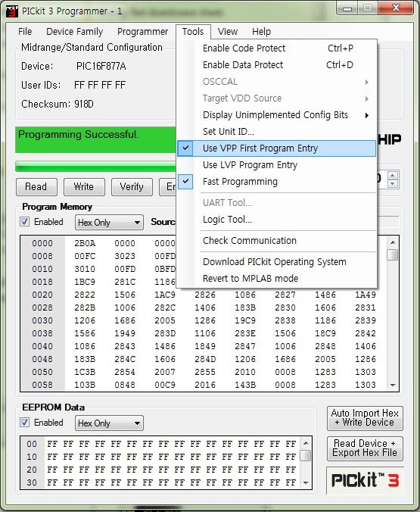This screenshot has width=420, height=512.
Task: Click the Verify button
Action: click(x=132, y=187)
